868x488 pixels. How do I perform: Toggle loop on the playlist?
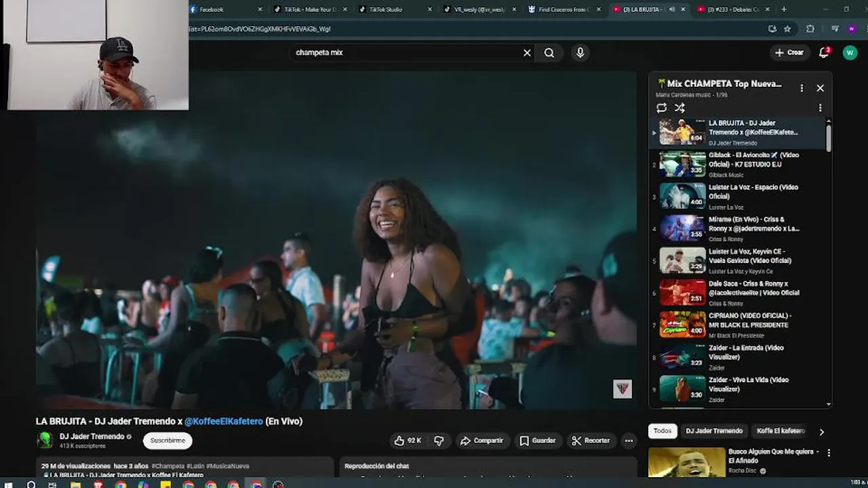point(662,108)
